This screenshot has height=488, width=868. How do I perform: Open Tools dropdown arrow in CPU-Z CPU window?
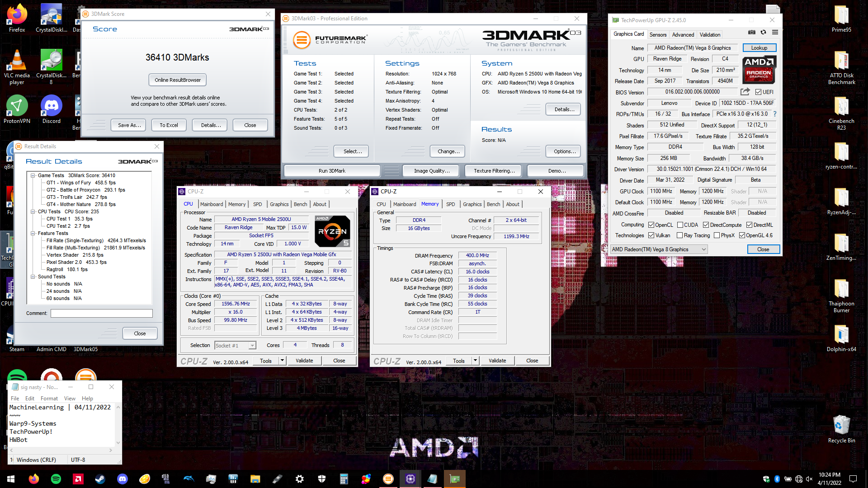[x=282, y=361]
